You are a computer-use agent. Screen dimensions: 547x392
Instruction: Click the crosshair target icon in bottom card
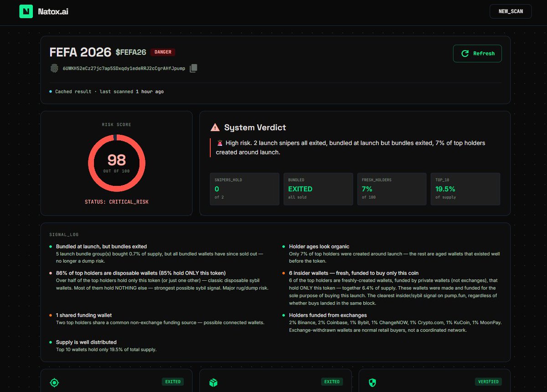[x=54, y=382]
